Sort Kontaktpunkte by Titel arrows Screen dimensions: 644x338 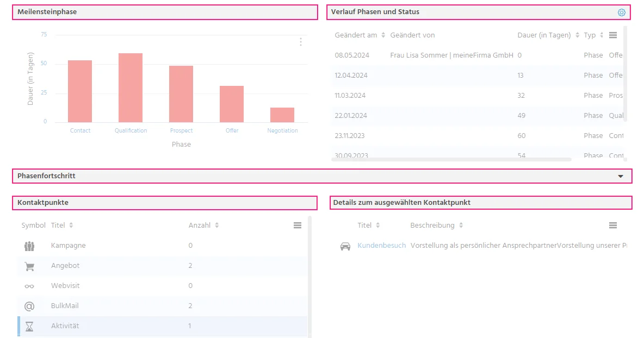point(71,225)
